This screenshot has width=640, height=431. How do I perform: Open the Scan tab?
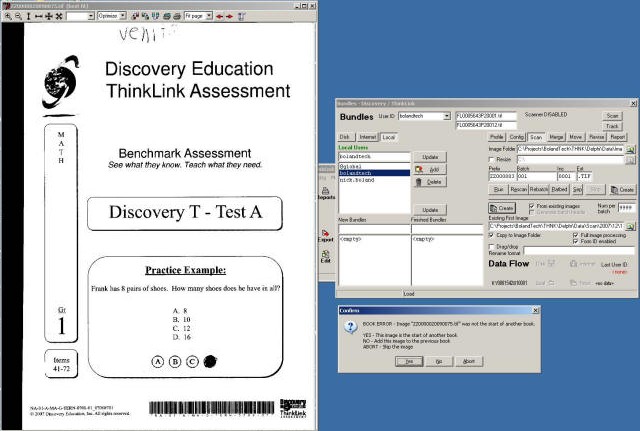tap(536, 137)
